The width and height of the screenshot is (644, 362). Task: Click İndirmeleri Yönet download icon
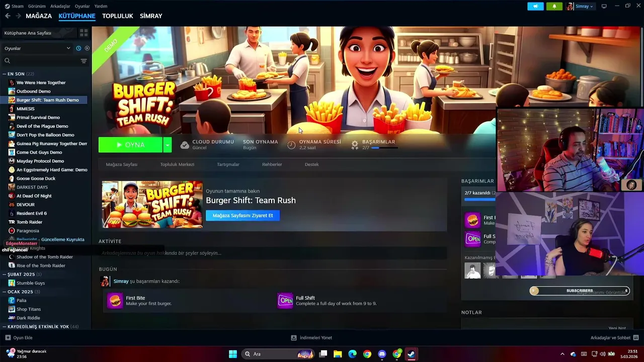[x=294, y=338]
